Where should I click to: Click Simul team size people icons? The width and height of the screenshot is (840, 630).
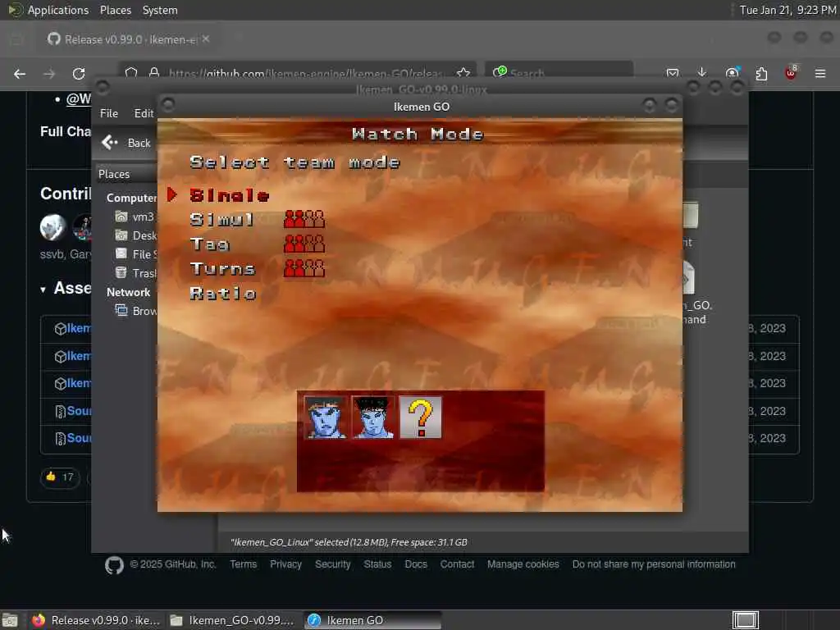point(304,219)
